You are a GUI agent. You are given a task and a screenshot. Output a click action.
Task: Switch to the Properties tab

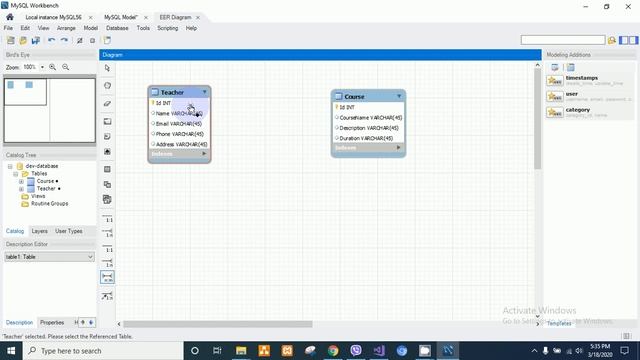pyautogui.click(x=52, y=322)
